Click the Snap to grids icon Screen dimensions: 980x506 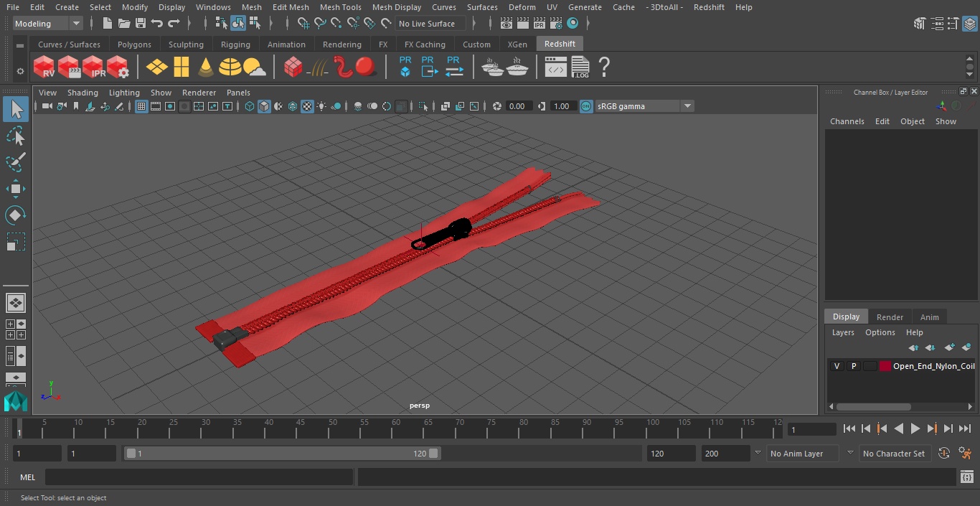click(303, 24)
